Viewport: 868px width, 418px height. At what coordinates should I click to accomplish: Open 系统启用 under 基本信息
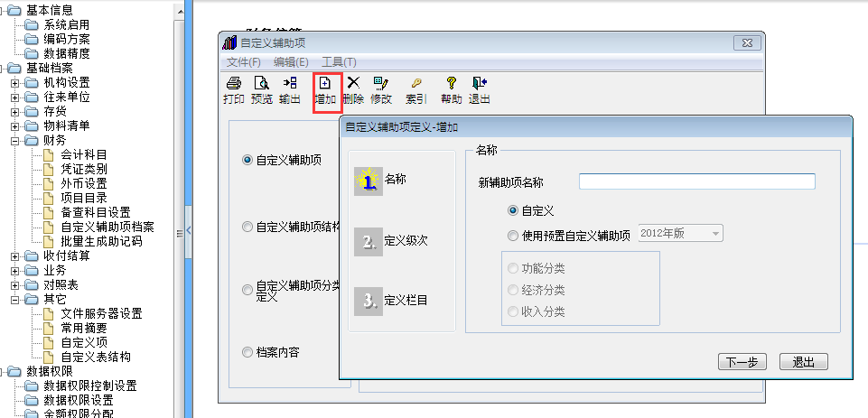pos(67,25)
